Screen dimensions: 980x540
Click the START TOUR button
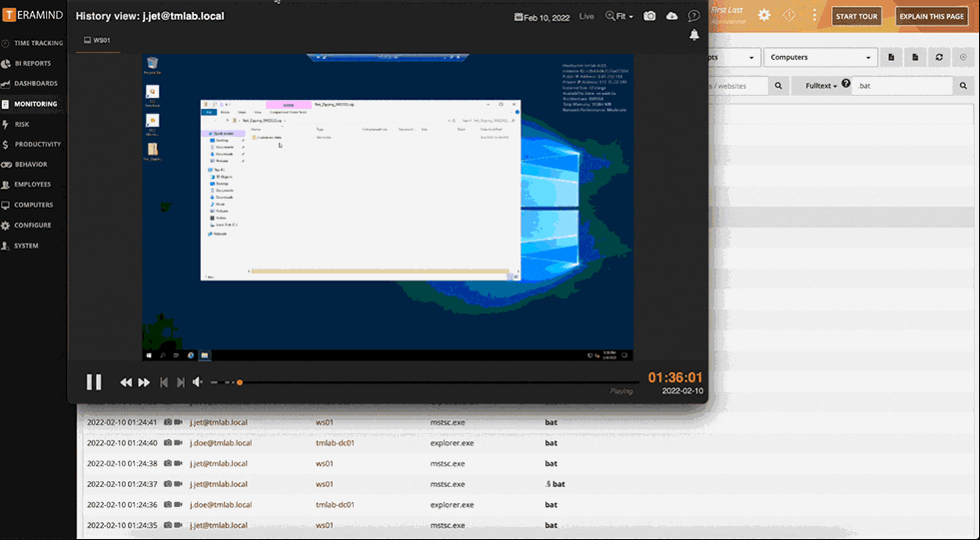click(x=857, y=17)
